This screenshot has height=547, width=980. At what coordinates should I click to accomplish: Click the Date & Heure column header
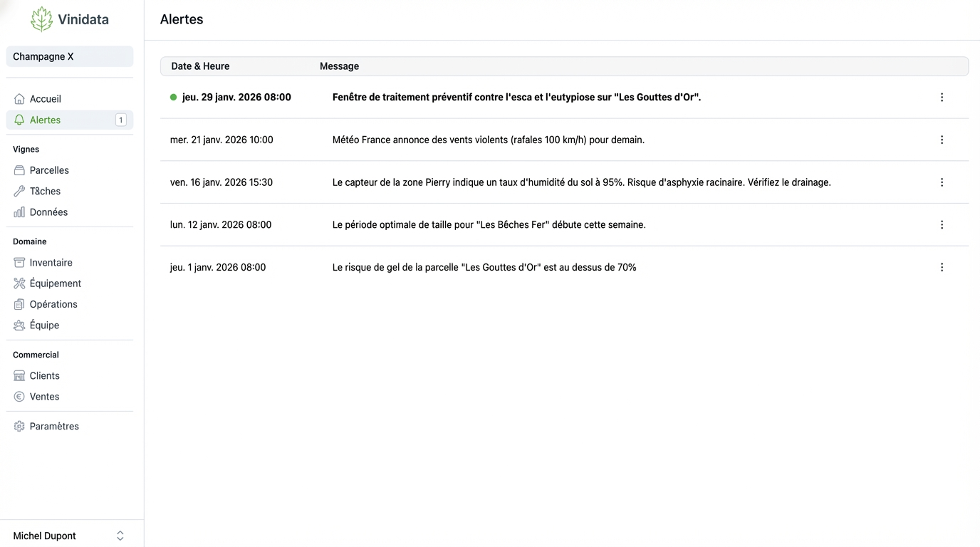[200, 66]
